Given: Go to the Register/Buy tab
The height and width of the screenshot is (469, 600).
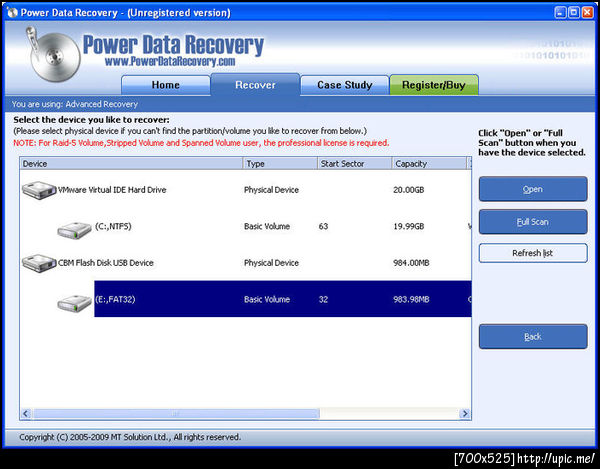Looking at the screenshot, I should click(434, 85).
